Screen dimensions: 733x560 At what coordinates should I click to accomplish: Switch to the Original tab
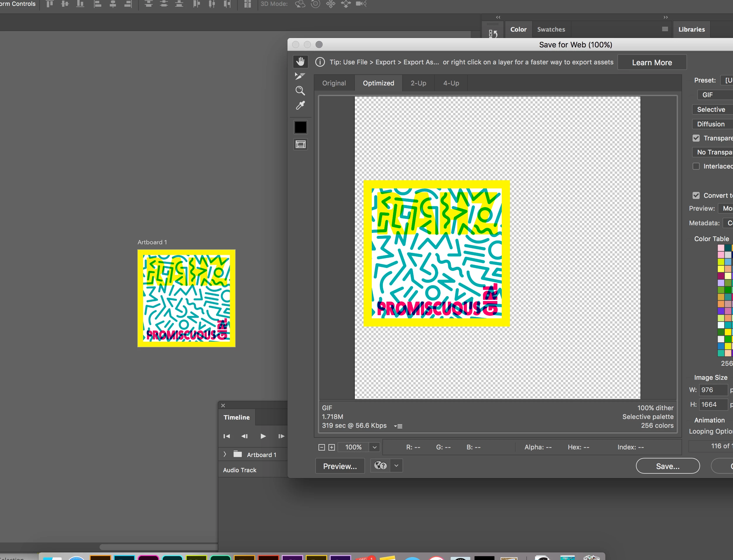[x=334, y=83]
